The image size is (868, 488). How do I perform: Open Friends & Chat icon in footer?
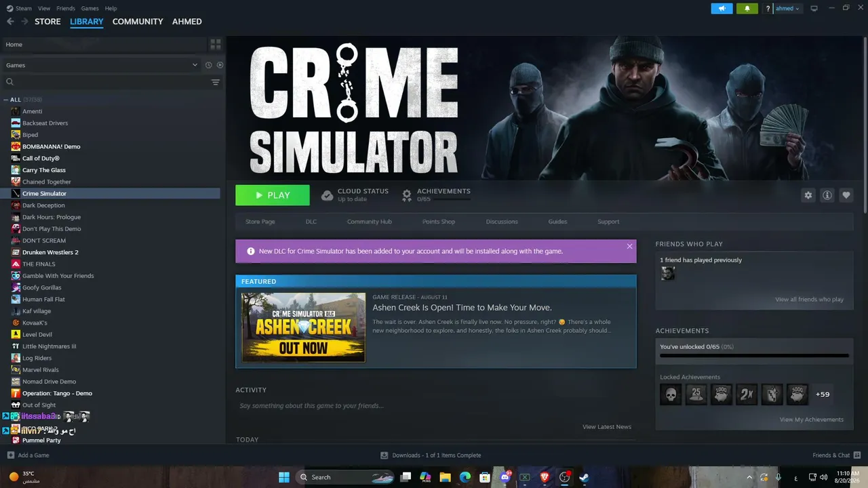click(x=857, y=455)
